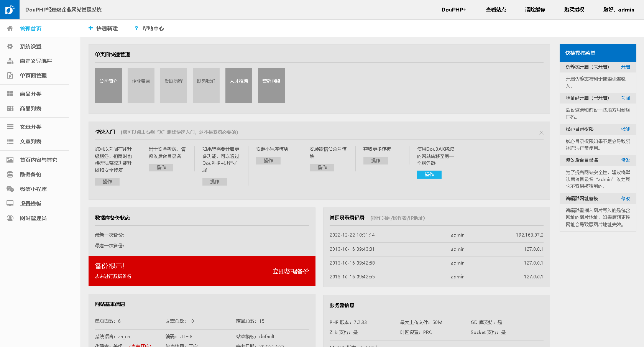Open the 企业荣誉 page tile
The height and width of the screenshot is (347, 644).
[141, 86]
